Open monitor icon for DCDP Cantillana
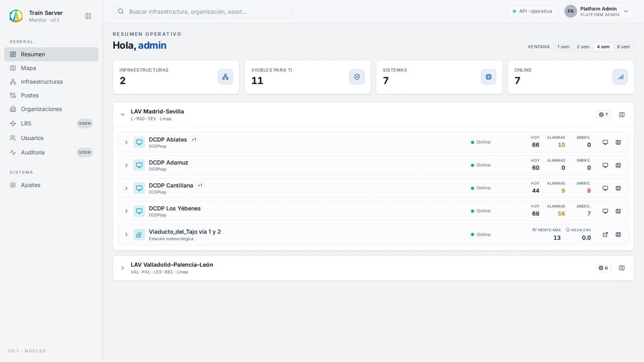 point(605,188)
